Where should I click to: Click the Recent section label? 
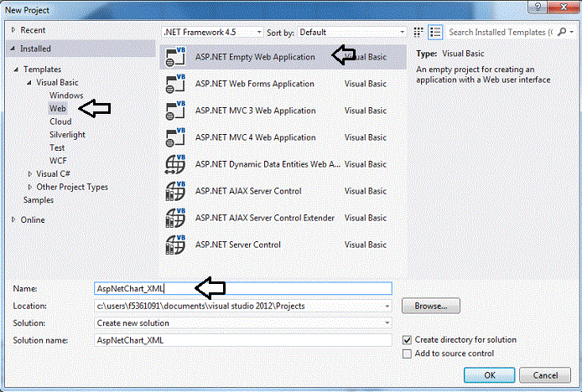[33, 30]
